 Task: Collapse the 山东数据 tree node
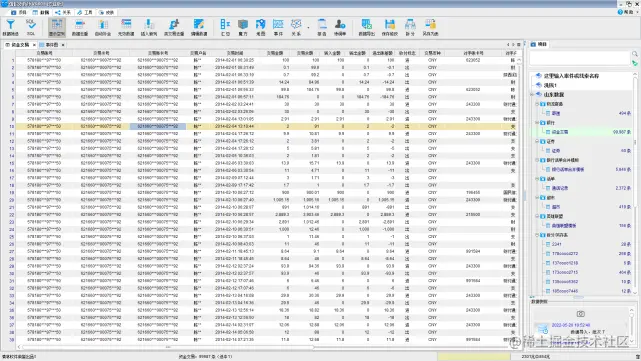pos(533,94)
